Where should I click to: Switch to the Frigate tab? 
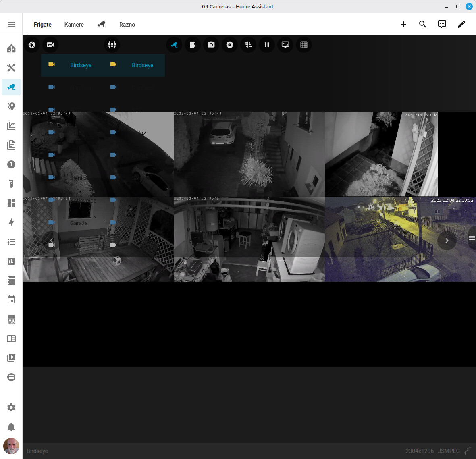[42, 25]
